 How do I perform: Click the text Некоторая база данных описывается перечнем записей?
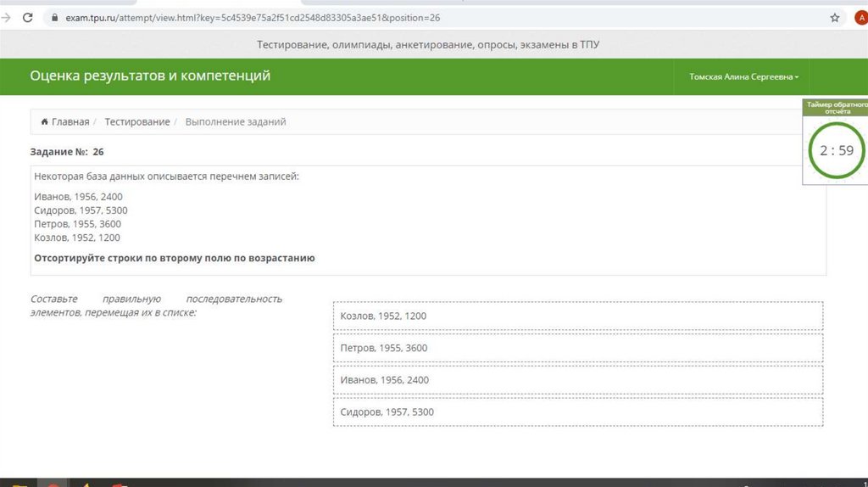(x=166, y=176)
